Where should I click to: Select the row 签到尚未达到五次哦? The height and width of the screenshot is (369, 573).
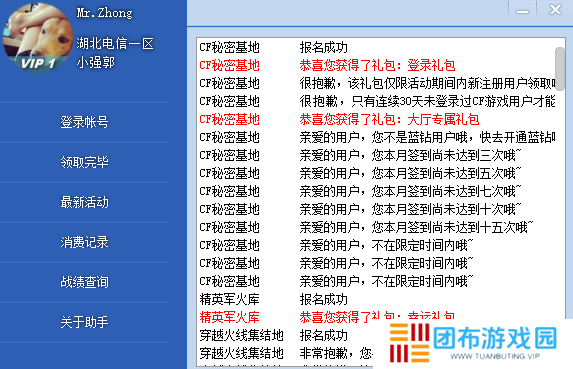pos(376,173)
